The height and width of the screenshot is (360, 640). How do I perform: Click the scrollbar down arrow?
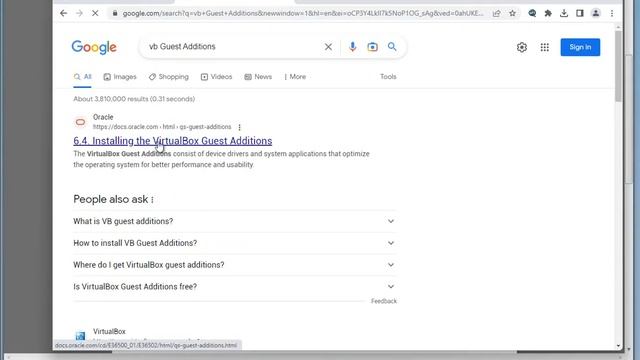click(618, 346)
